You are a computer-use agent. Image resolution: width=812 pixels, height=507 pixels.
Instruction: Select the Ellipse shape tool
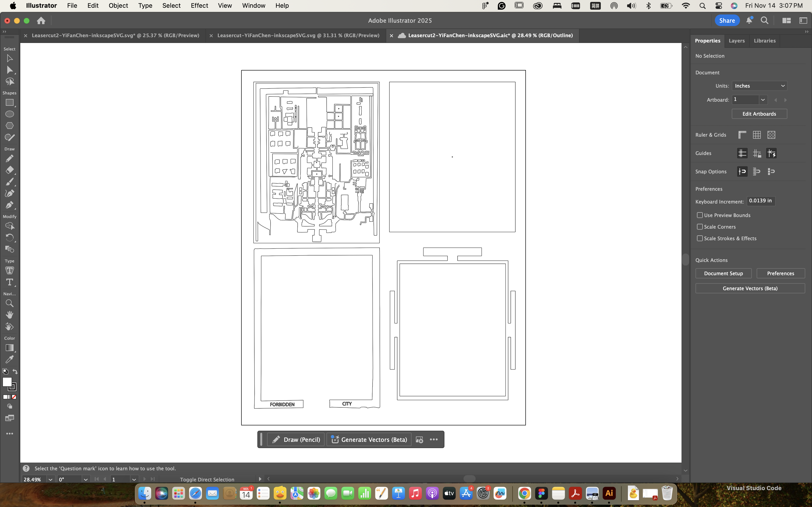click(x=9, y=114)
